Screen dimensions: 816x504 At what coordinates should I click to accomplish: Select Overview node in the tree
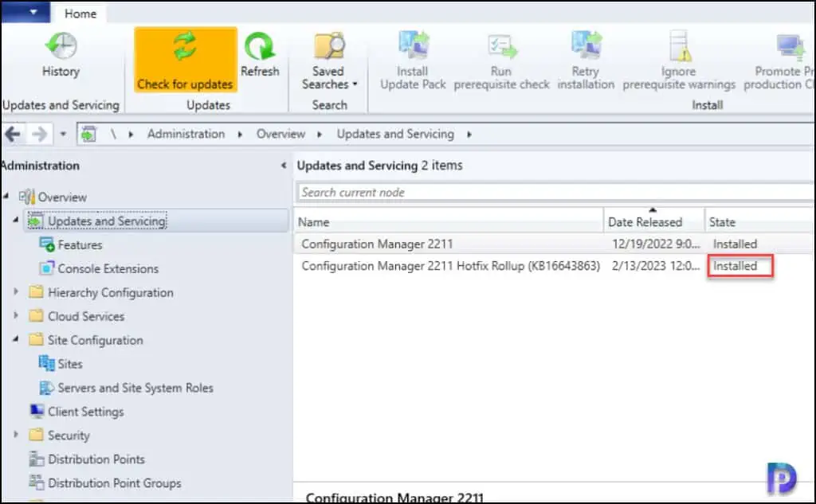tap(62, 197)
